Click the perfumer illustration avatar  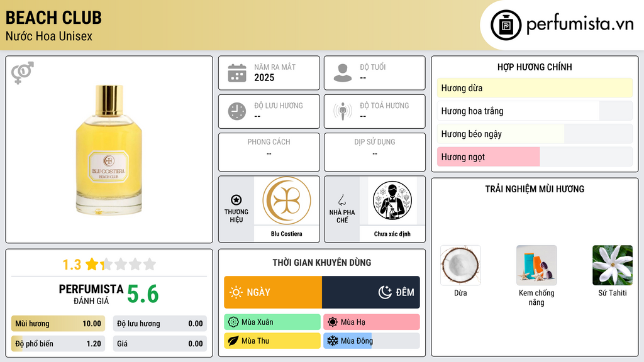pos(392,200)
